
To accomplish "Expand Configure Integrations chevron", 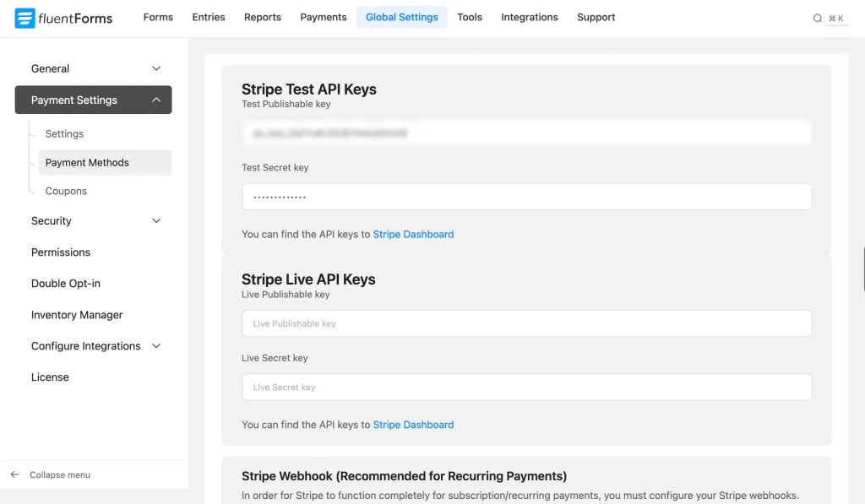I will click(156, 346).
